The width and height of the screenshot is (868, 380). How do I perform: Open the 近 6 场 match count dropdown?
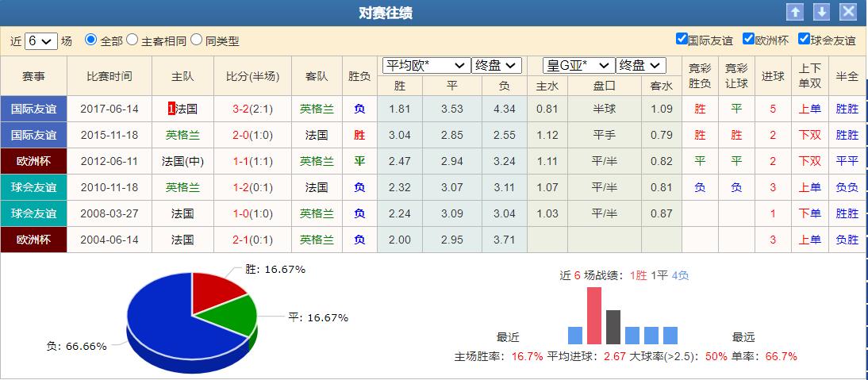[x=41, y=41]
